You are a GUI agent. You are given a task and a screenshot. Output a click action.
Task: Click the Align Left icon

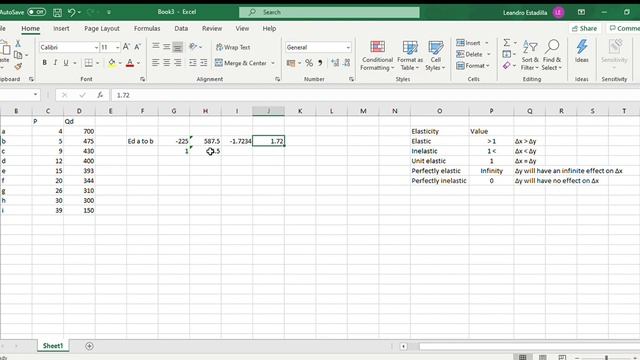click(x=156, y=63)
